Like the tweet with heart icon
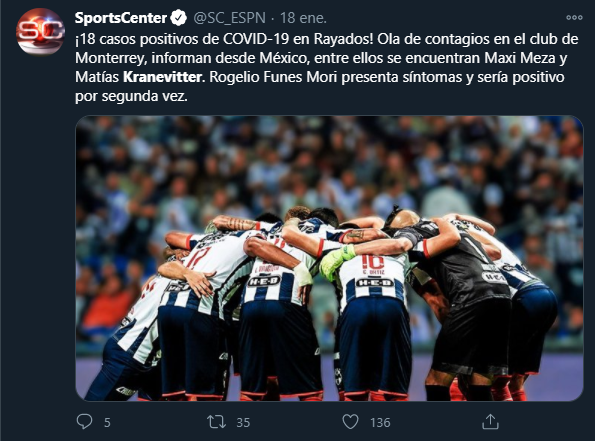The image size is (595, 441). tap(350, 422)
